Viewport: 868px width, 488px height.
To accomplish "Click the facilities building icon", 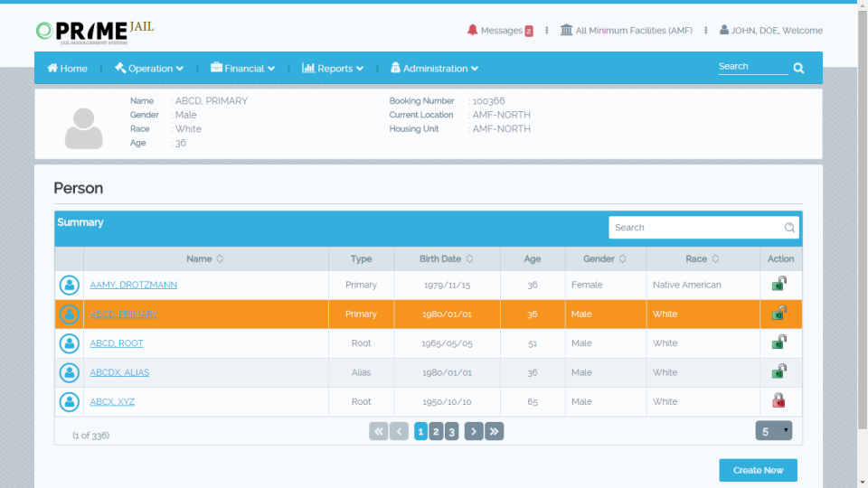I will (x=566, y=30).
